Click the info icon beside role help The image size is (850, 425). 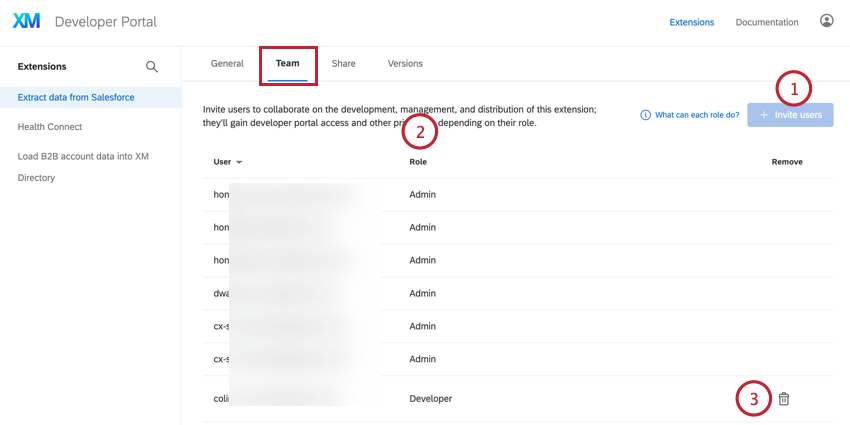tap(646, 115)
